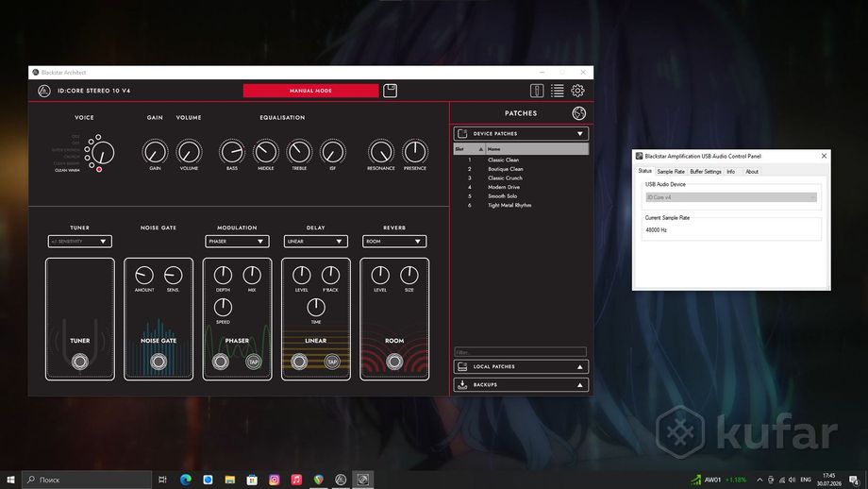
Task: Click the Presence knob
Action: point(415,152)
